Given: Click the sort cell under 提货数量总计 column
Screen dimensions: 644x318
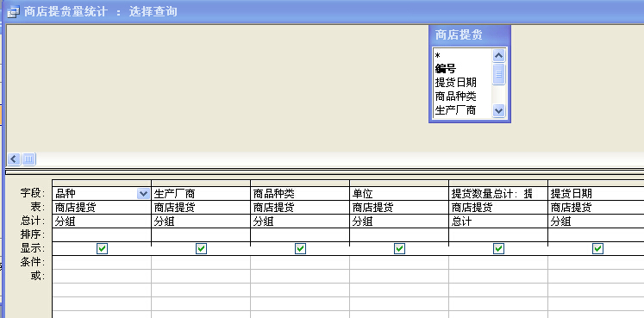Looking at the screenshot, I should click(x=498, y=235).
